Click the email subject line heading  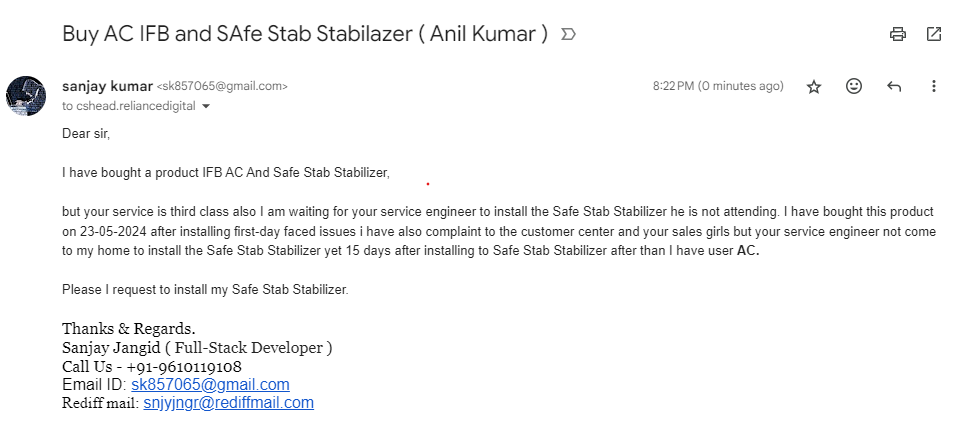305,34
